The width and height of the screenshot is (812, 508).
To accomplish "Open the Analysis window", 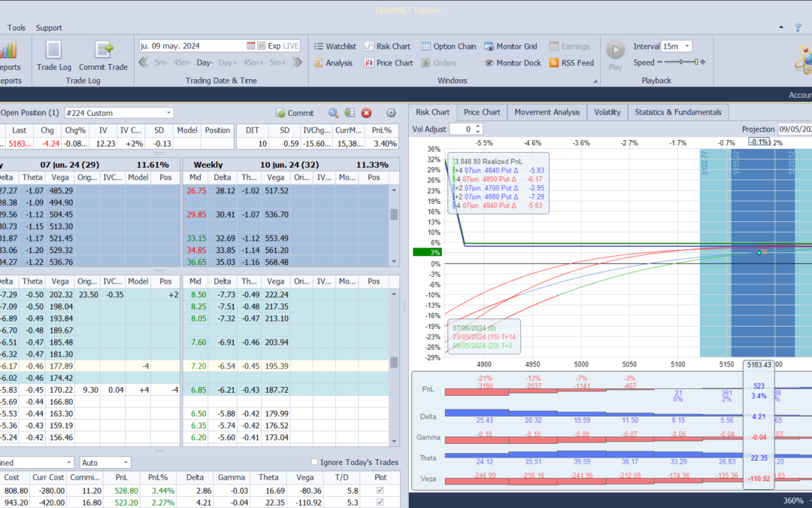I will point(333,62).
